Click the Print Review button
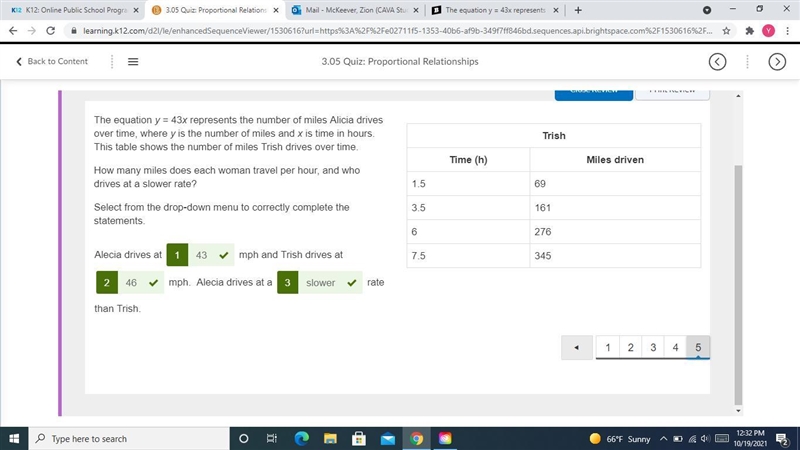 pos(672,94)
